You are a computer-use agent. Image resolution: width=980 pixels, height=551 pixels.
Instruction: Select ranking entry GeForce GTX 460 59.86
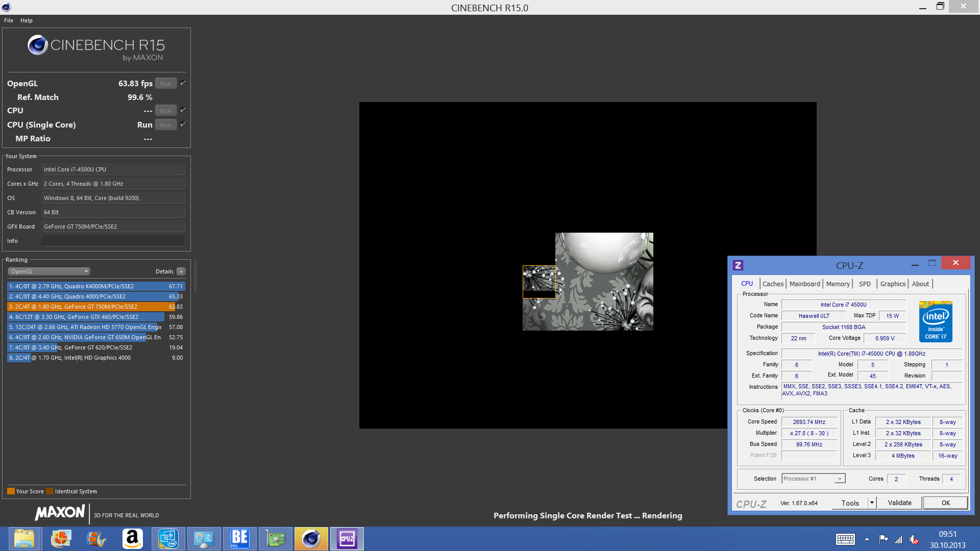click(x=96, y=317)
